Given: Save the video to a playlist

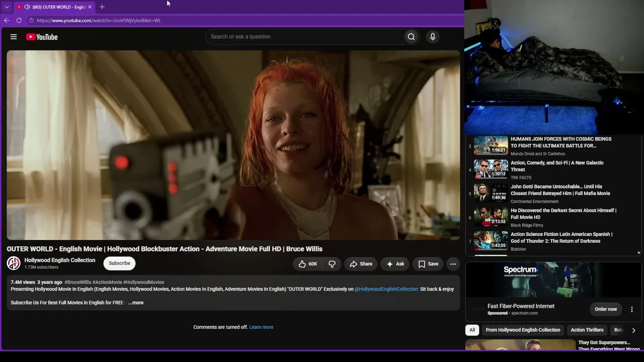Looking at the screenshot, I should click(428, 264).
